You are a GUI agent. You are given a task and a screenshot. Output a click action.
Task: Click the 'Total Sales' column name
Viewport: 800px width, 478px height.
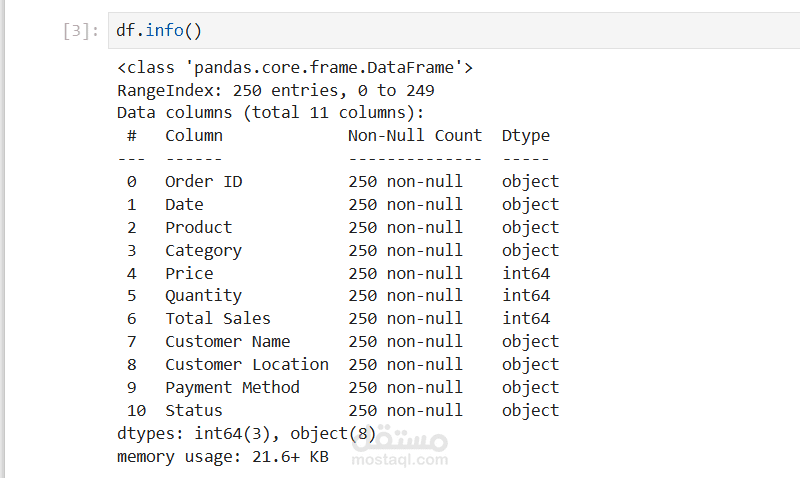[218, 318]
